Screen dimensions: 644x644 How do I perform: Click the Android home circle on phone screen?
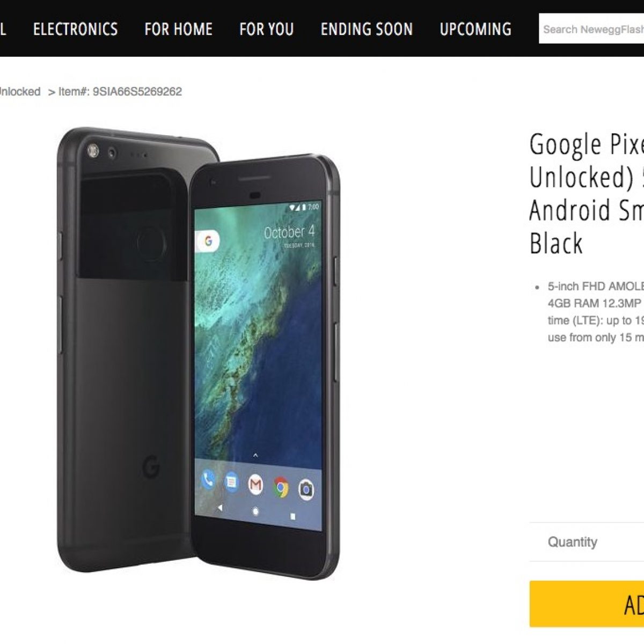pos(255,511)
